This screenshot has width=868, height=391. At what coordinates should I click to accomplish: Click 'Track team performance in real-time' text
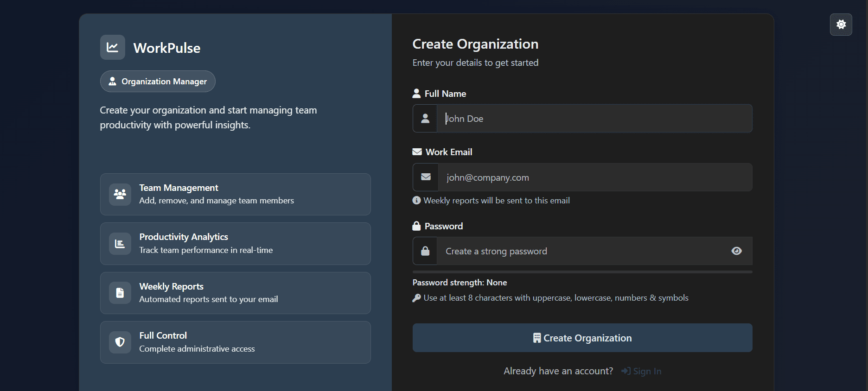(x=206, y=250)
